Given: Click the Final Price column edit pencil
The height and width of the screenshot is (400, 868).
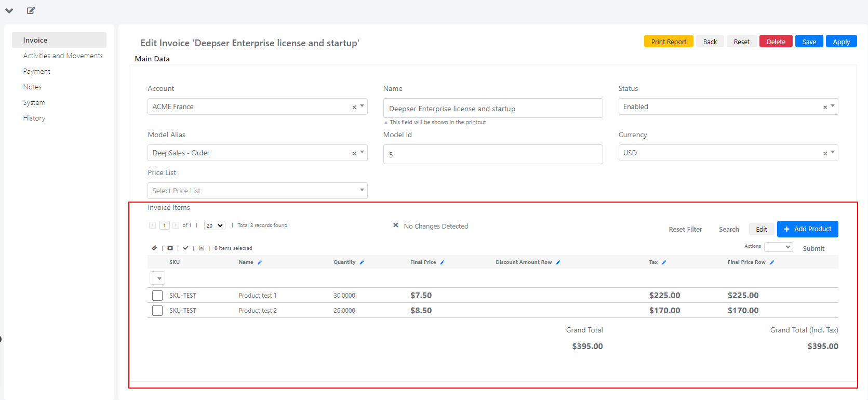Looking at the screenshot, I should coord(442,262).
